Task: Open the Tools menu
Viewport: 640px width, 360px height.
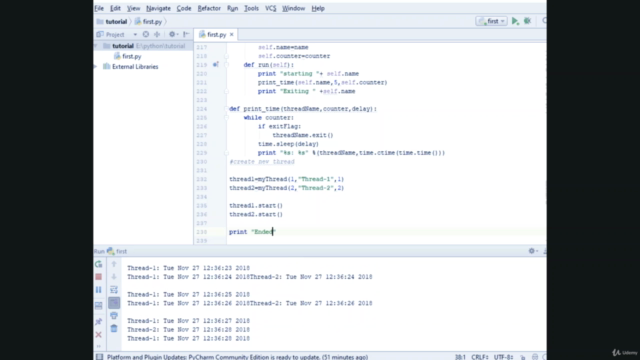Action: tap(251, 8)
